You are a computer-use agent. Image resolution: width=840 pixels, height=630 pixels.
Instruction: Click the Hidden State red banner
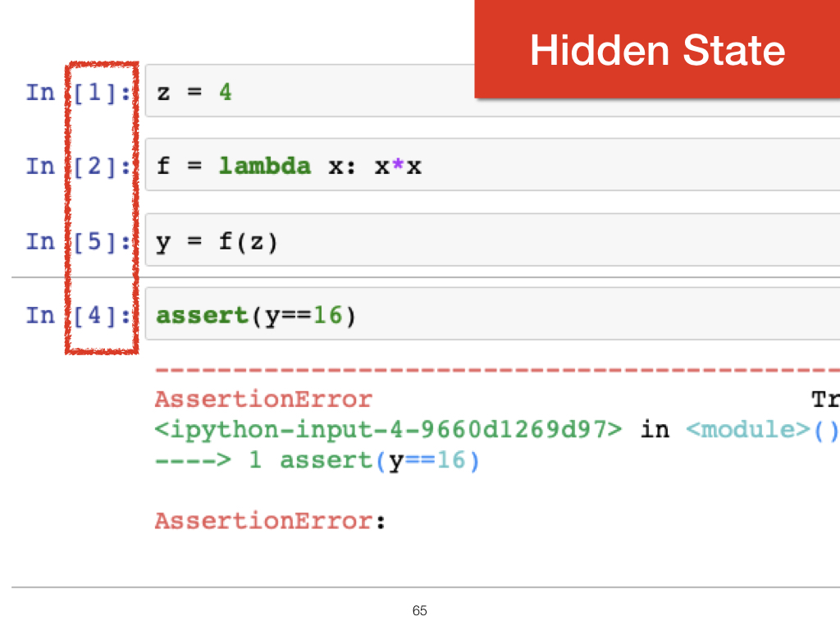[x=657, y=50]
